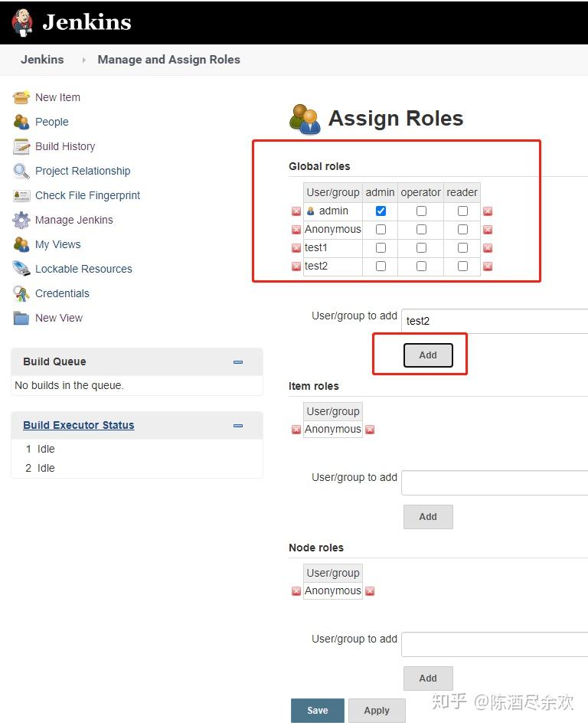The image size is (588, 726).
Task: Check reader role for test2
Action: (x=462, y=266)
